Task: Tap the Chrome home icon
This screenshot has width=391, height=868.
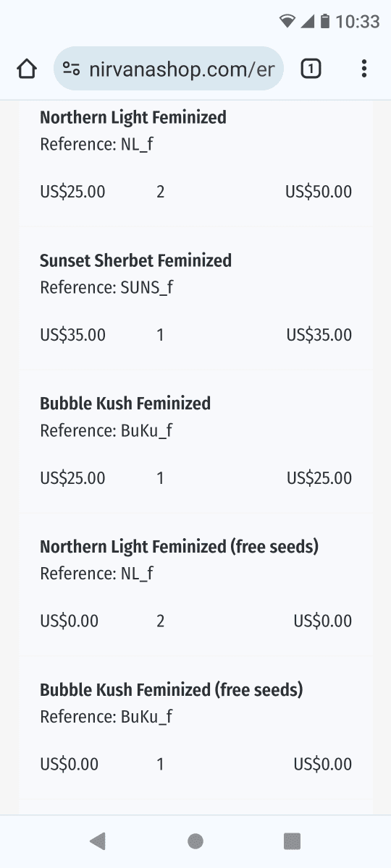Action: coord(26,69)
